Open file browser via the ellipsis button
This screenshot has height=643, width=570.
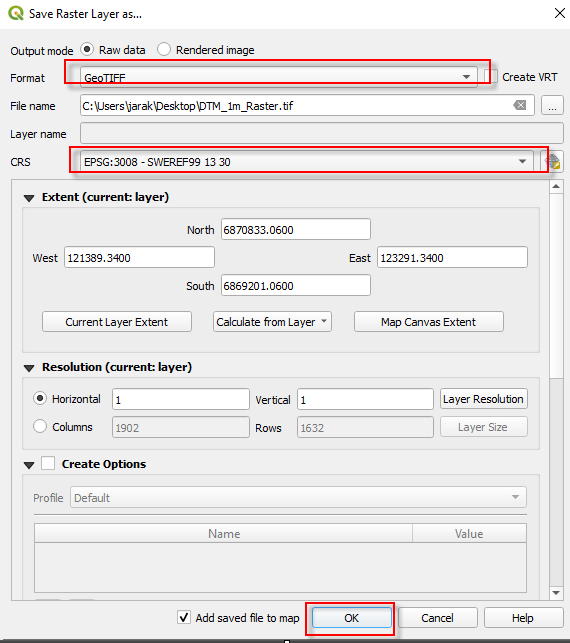pos(552,105)
